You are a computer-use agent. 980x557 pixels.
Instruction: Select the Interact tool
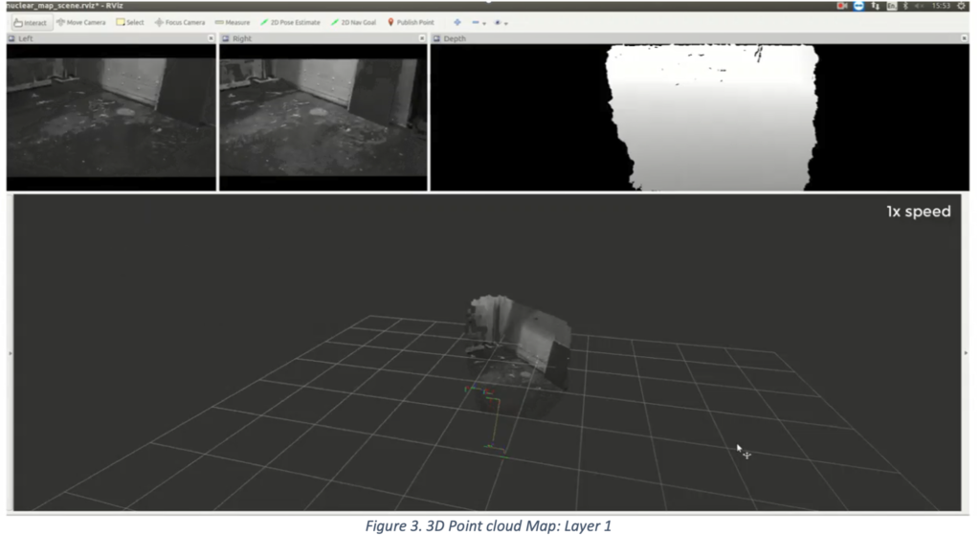tap(33, 22)
